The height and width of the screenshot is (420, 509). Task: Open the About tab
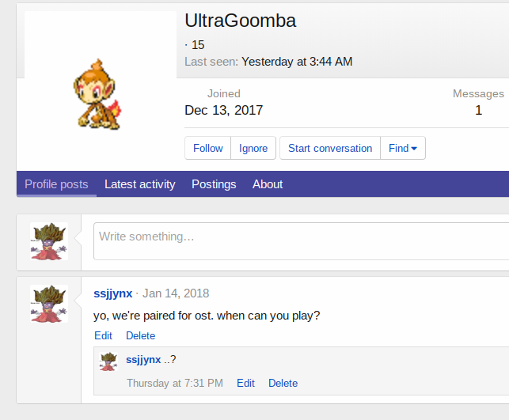(x=268, y=184)
